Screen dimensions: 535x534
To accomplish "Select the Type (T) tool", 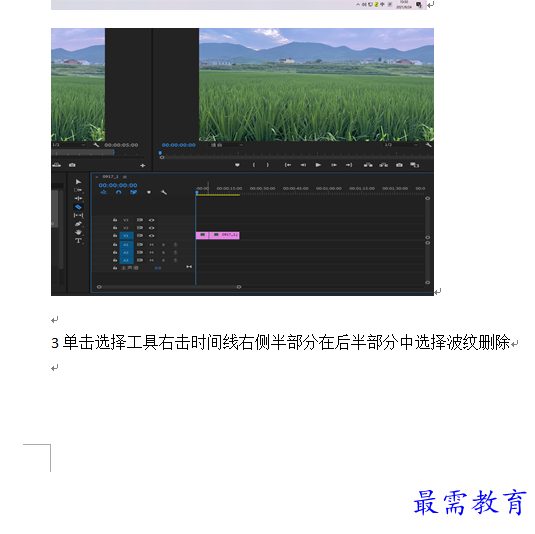I will pyautogui.click(x=78, y=241).
